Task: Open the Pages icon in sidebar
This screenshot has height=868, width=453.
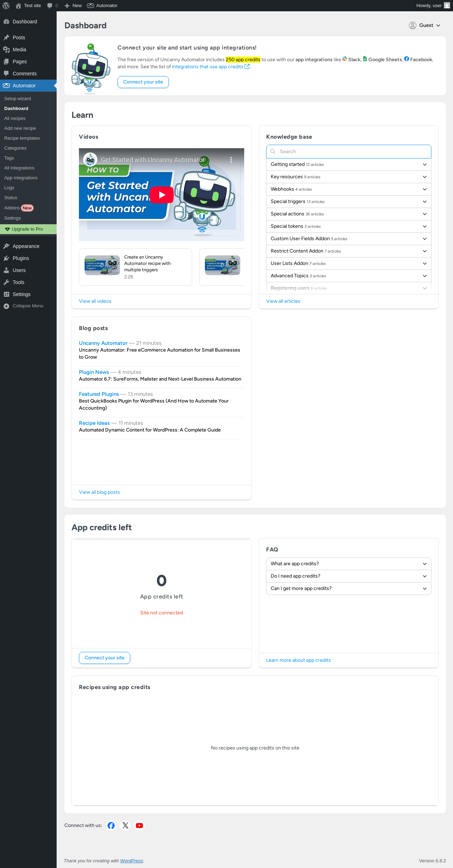Action: 6,62
